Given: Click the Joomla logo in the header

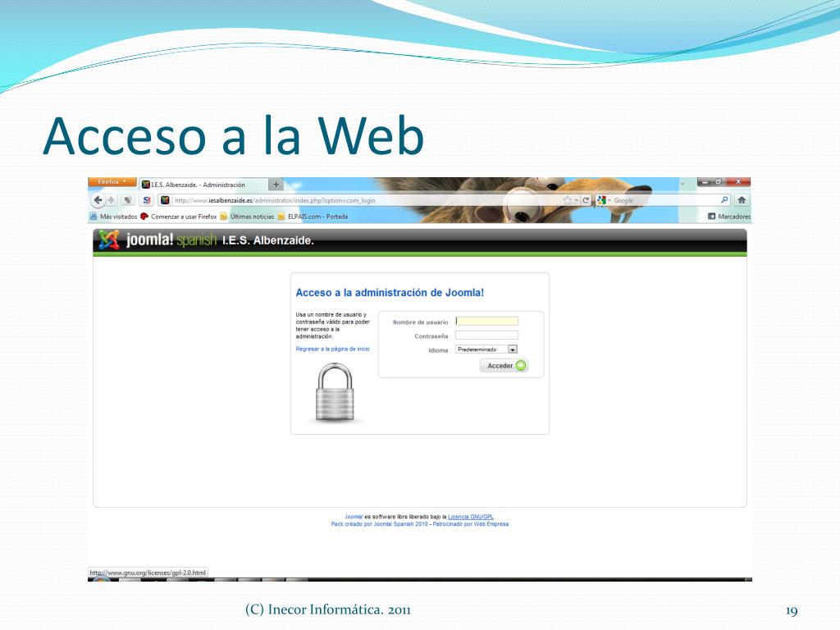Looking at the screenshot, I should 109,240.
